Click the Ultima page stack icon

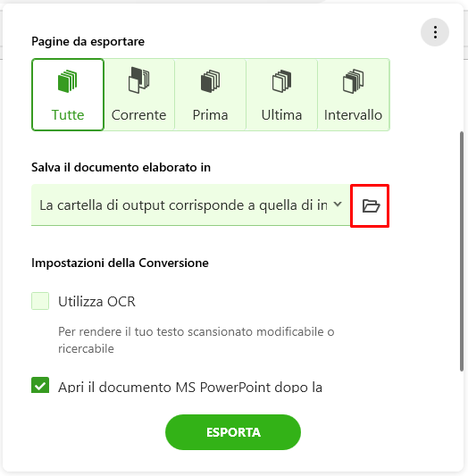(281, 81)
